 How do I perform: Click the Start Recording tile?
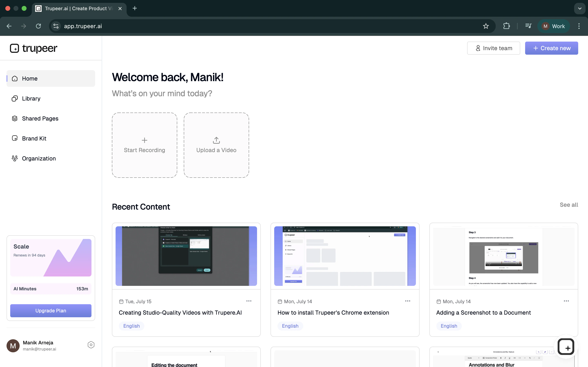pyautogui.click(x=144, y=145)
